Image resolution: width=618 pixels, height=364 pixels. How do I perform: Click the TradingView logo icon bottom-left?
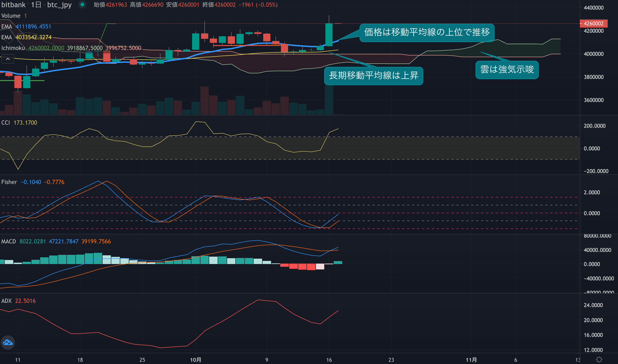(x=8, y=342)
